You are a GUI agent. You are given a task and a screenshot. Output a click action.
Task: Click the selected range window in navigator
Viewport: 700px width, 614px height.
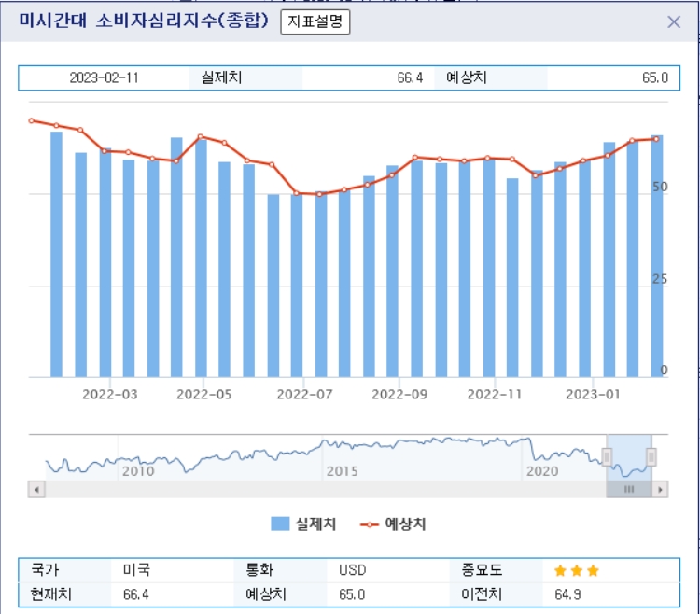(x=629, y=457)
